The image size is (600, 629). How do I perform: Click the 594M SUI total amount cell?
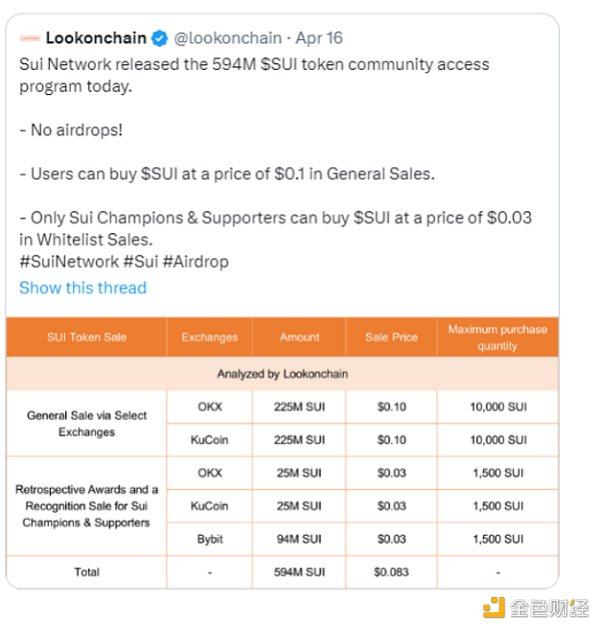(299, 572)
